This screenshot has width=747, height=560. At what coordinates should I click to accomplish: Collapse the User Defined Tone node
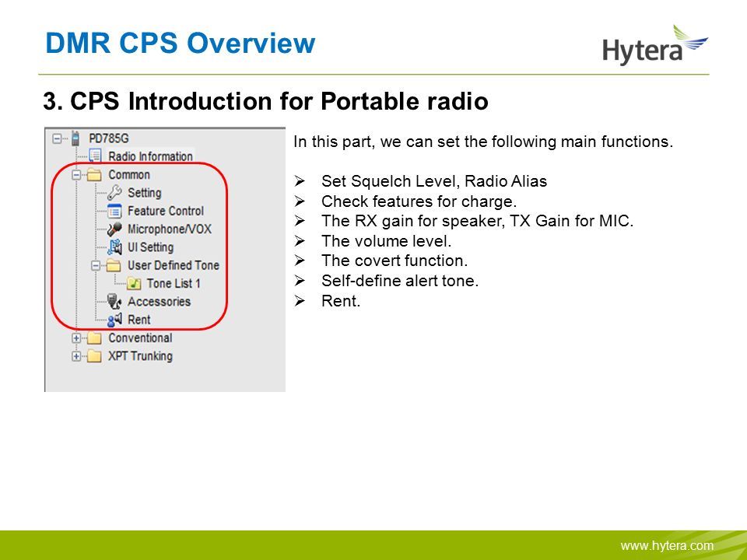point(96,265)
